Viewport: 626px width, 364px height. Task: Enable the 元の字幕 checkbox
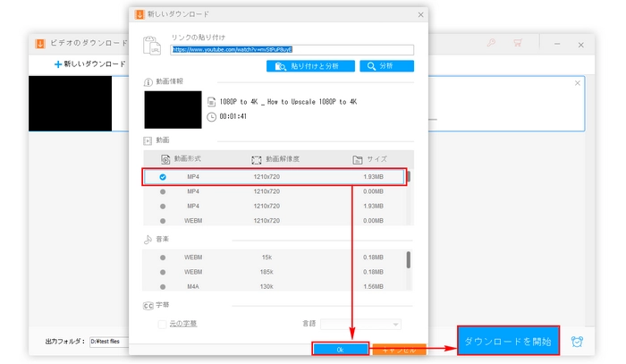point(163,323)
